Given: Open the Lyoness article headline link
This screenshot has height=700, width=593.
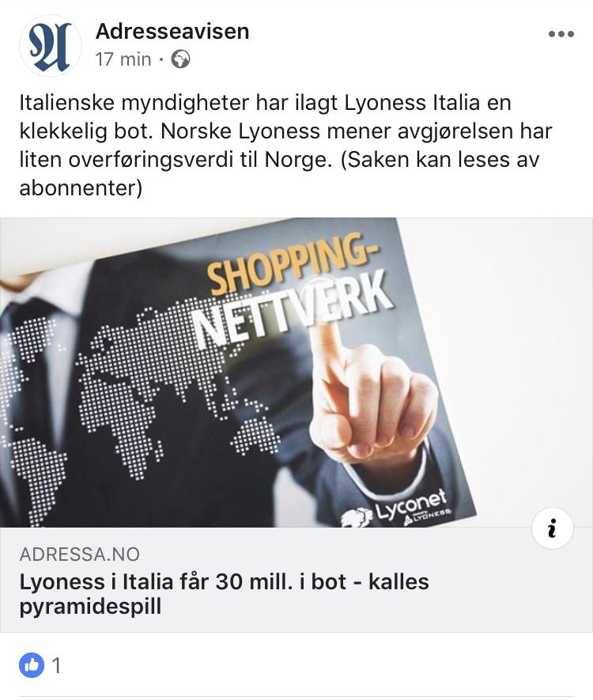Looking at the screenshot, I should coord(224,594).
